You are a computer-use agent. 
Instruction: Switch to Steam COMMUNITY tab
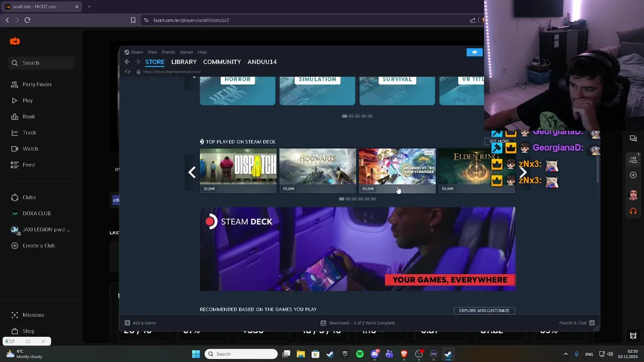point(222,62)
